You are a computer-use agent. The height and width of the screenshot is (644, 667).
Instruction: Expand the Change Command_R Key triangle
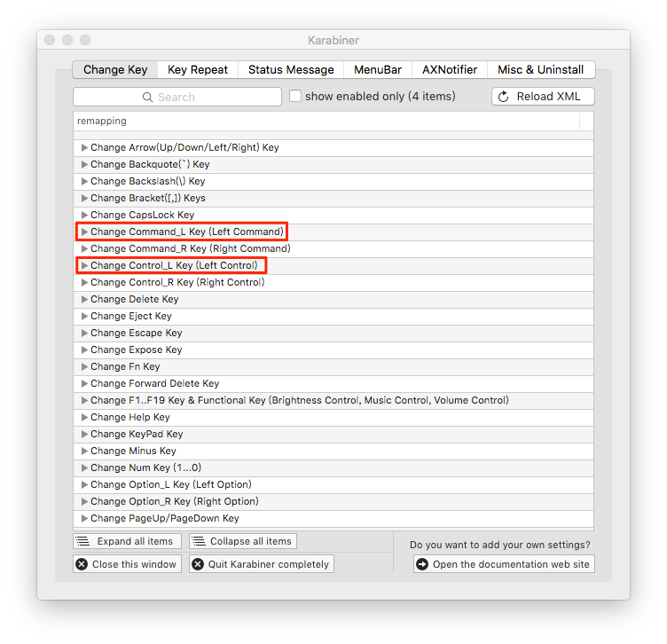(x=84, y=249)
